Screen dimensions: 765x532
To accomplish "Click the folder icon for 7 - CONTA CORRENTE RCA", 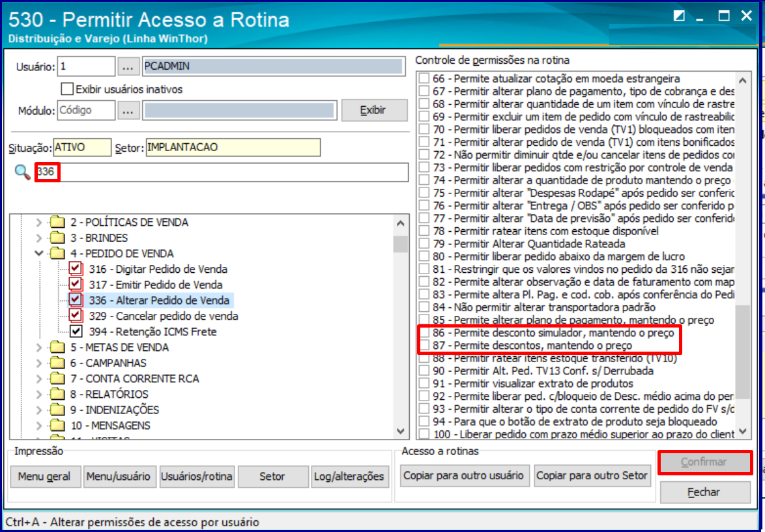I will click(57, 378).
